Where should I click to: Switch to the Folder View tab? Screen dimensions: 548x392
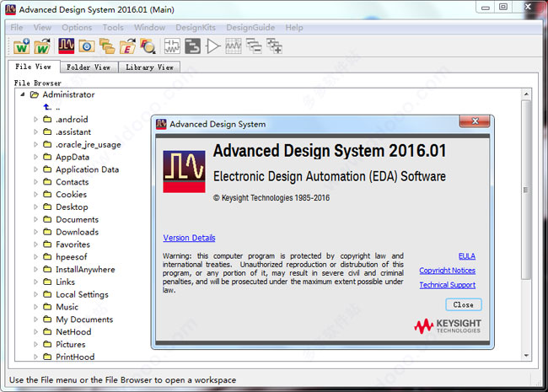[89, 67]
